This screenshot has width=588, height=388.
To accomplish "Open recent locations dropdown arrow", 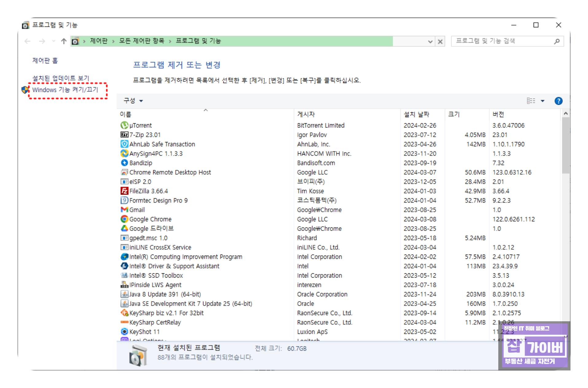I will [53, 41].
